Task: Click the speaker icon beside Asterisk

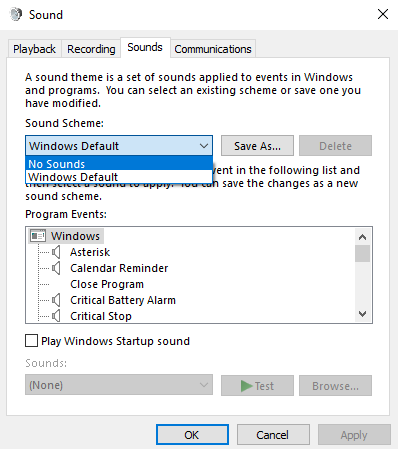Action: click(56, 252)
